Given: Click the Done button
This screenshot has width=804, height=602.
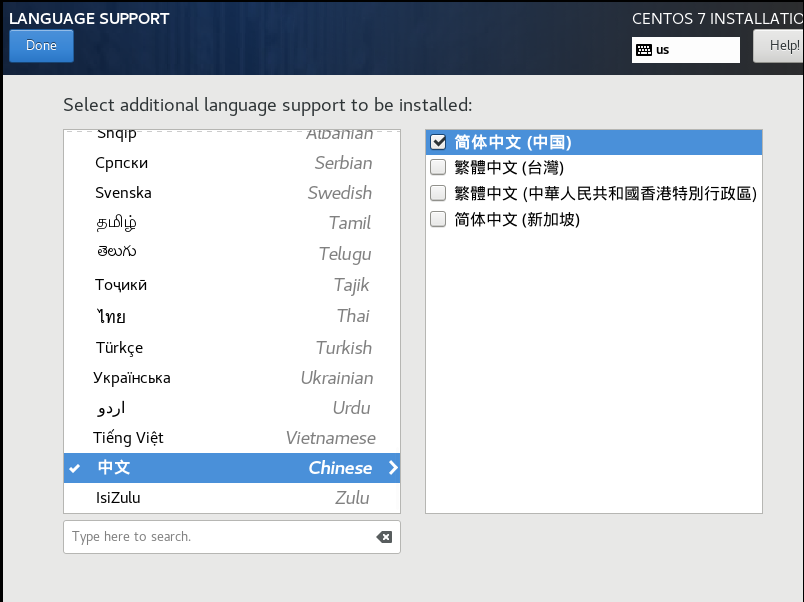Looking at the screenshot, I should coord(42,46).
